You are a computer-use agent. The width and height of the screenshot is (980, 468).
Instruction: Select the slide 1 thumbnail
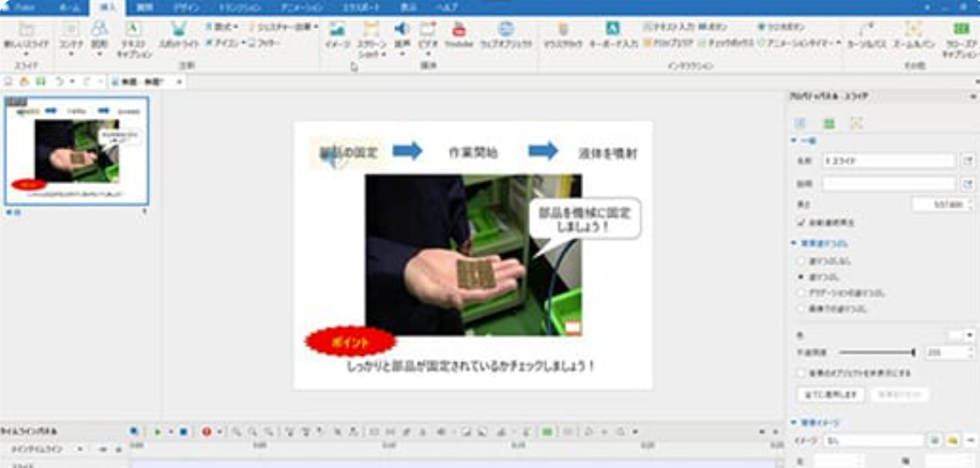click(76, 151)
